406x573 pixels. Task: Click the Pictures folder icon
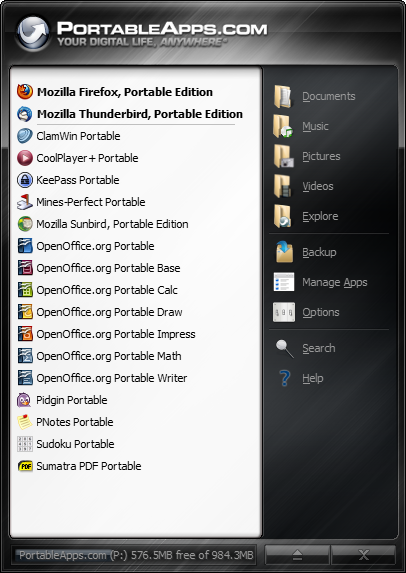tap(284, 156)
